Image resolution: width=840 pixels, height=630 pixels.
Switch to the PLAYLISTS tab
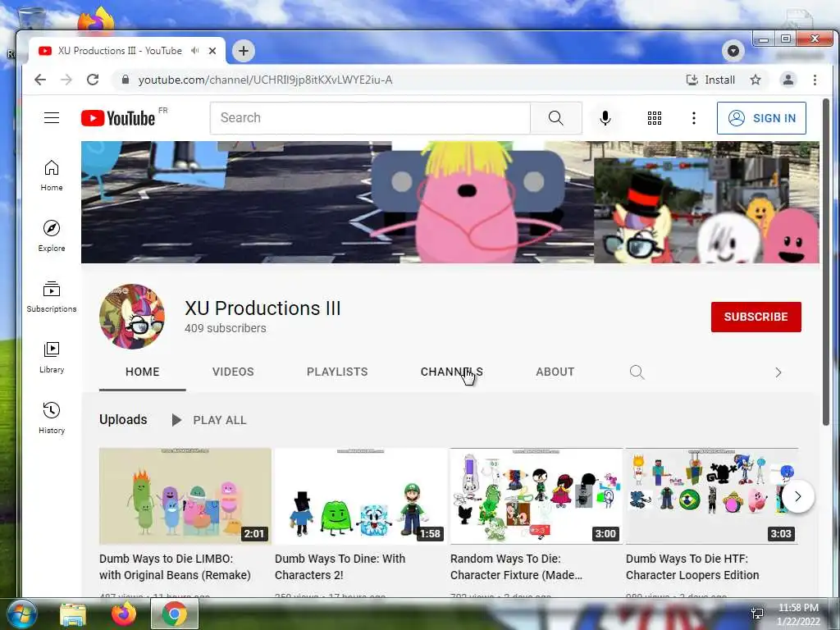click(337, 372)
